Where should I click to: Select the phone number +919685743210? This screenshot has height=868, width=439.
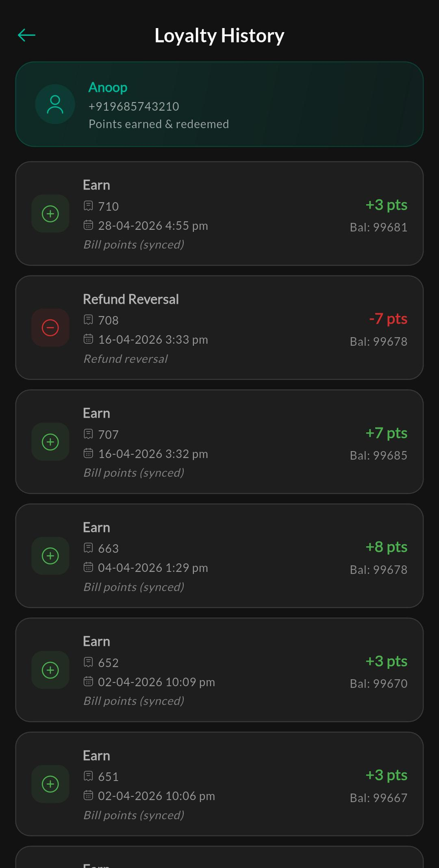134,107
